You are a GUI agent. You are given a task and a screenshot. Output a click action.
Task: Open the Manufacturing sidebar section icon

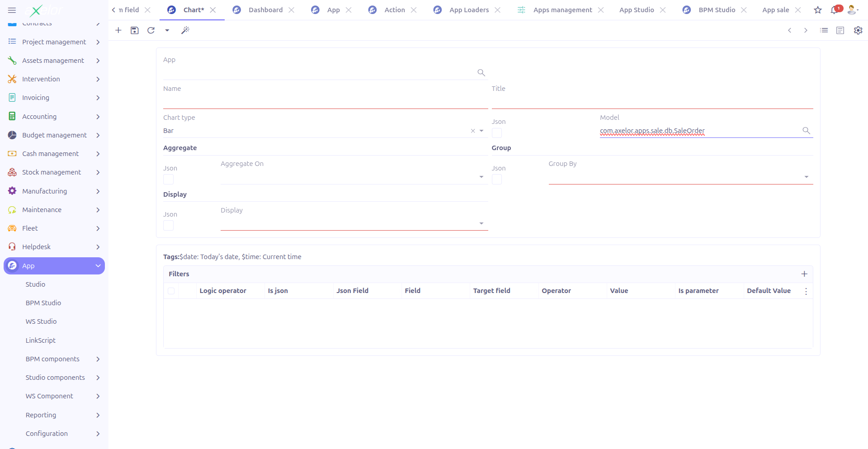click(x=12, y=191)
